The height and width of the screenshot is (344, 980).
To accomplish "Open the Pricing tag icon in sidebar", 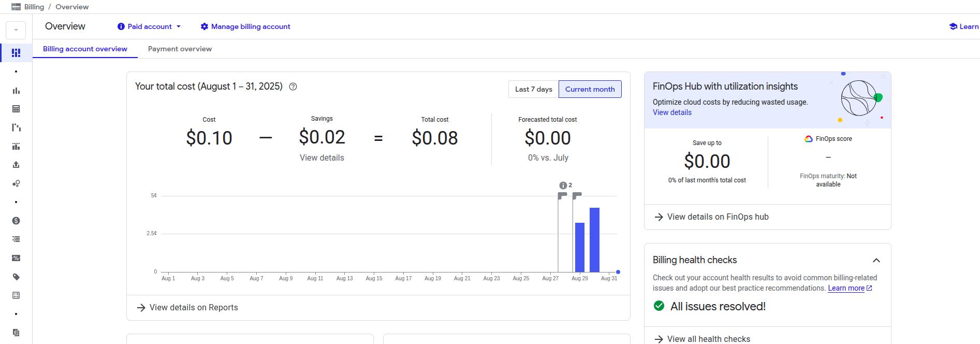I will tap(16, 277).
